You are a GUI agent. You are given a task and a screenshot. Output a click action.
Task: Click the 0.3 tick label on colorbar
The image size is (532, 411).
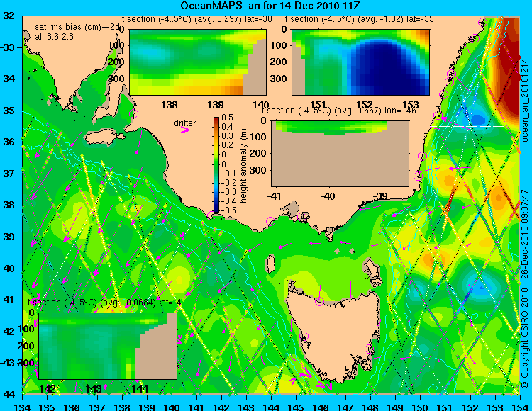[x=227, y=136]
